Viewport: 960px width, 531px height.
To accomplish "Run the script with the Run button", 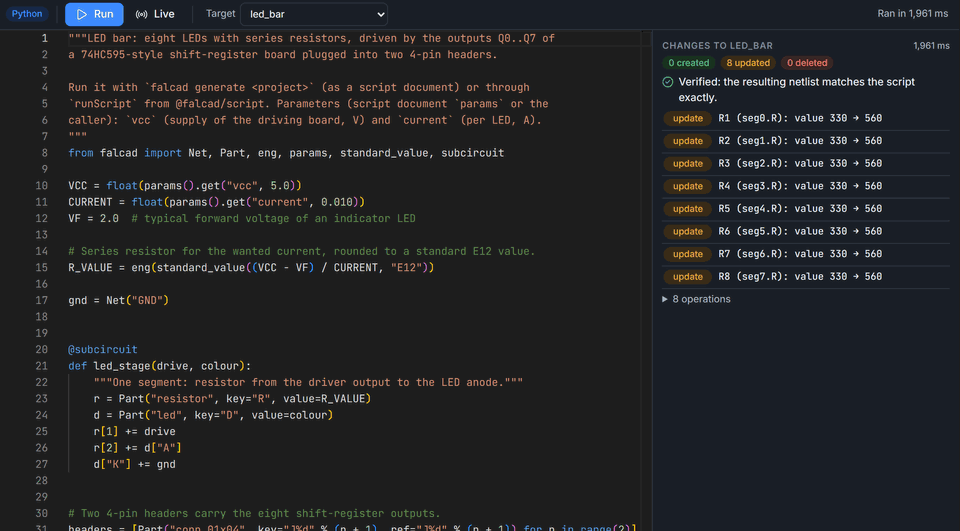I will click(x=94, y=14).
